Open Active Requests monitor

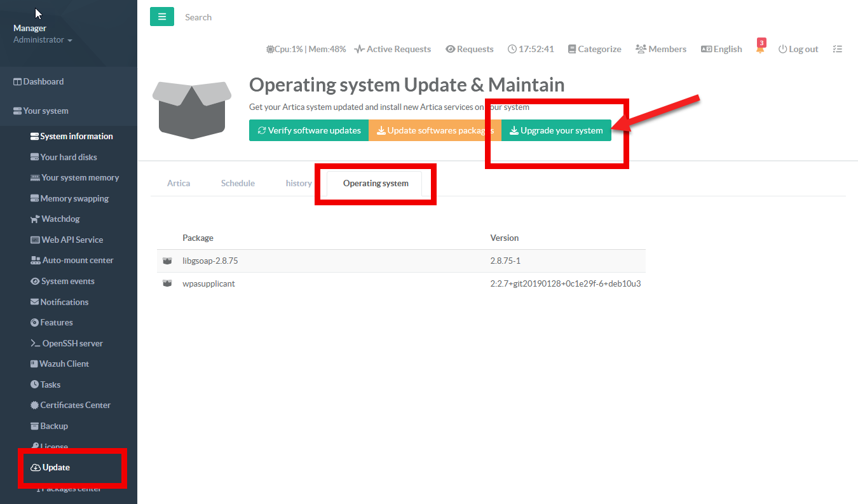pos(393,49)
